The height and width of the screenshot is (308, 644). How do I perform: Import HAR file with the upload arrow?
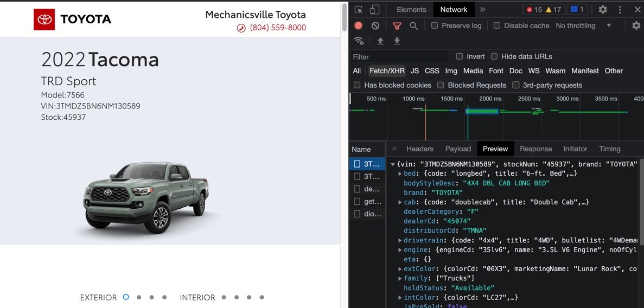click(380, 41)
